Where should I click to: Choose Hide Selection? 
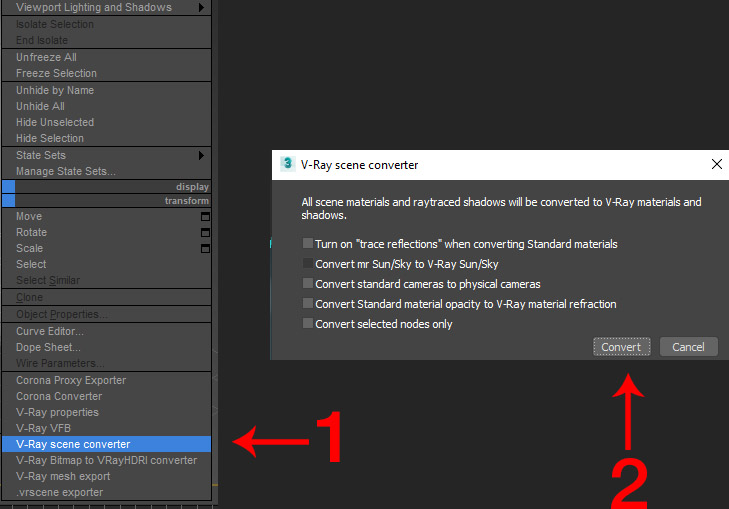point(106,139)
